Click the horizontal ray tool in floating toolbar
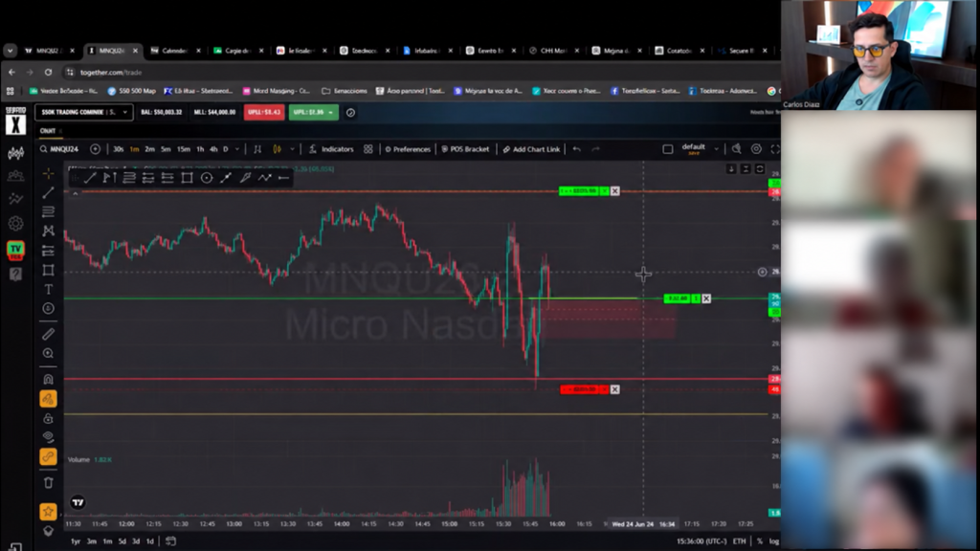 [x=283, y=178]
